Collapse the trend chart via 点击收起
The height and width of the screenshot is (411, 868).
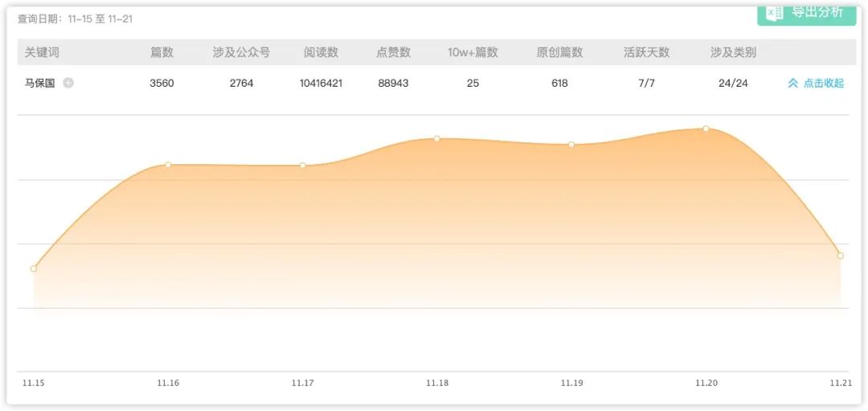pos(816,83)
